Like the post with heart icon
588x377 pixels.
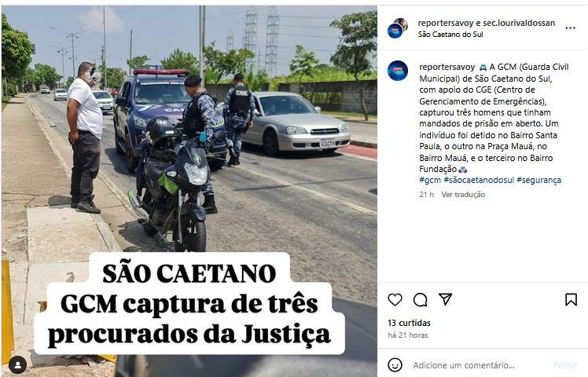click(x=395, y=300)
